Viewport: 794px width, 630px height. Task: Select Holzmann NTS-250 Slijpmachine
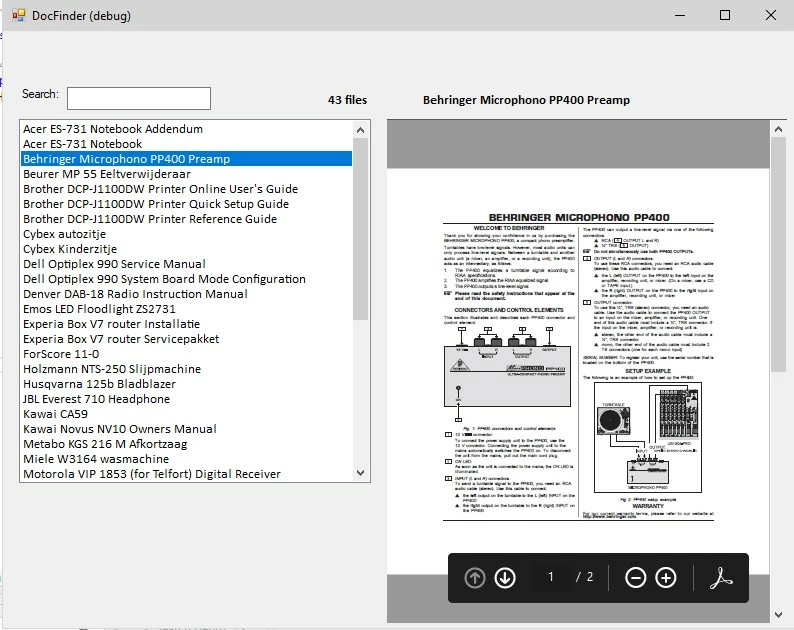click(x=186, y=369)
